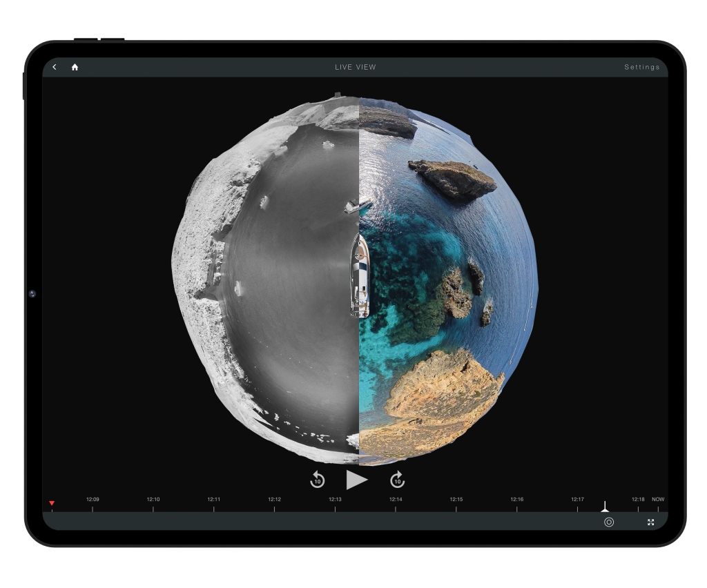
Task: Click the circular target icon in bottom bar
Action: pos(608,522)
